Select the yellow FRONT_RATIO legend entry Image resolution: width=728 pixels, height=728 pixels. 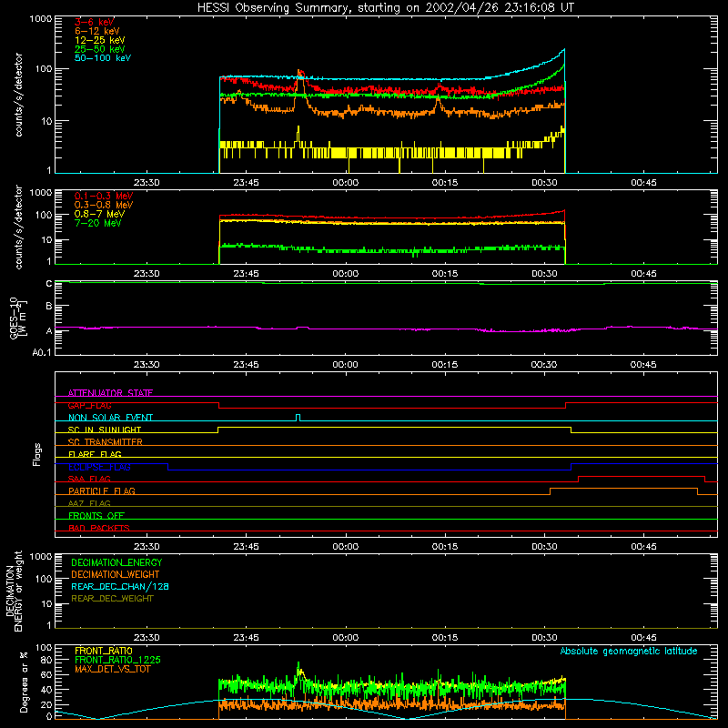coord(103,651)
